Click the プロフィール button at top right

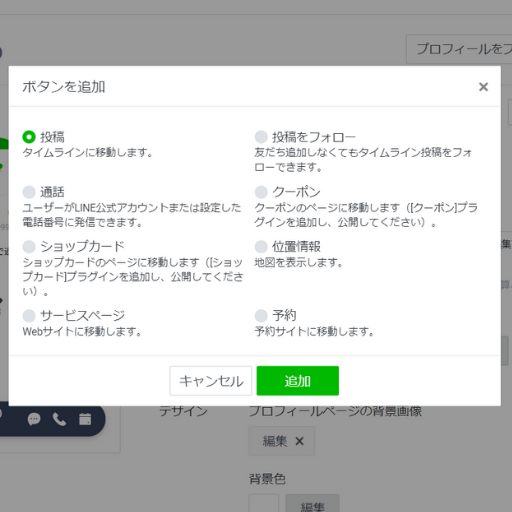coord(459,49)
